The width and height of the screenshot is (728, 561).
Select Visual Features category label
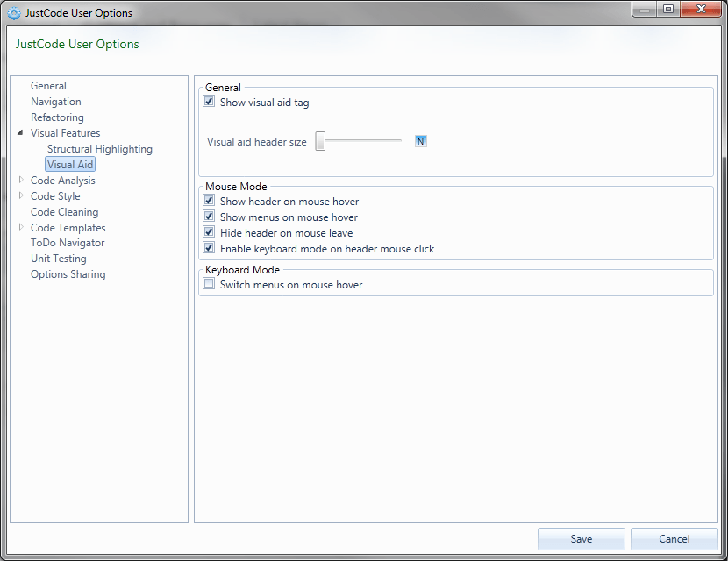(65, 133)
